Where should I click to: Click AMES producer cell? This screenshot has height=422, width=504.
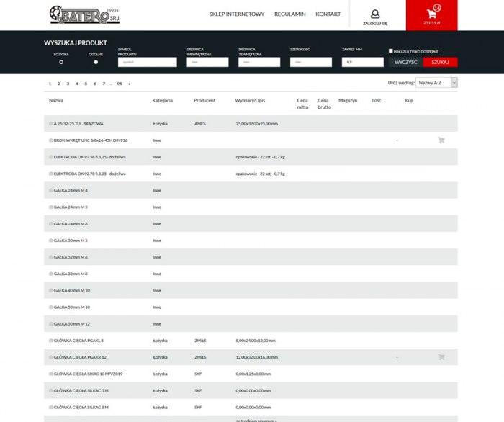199,123
